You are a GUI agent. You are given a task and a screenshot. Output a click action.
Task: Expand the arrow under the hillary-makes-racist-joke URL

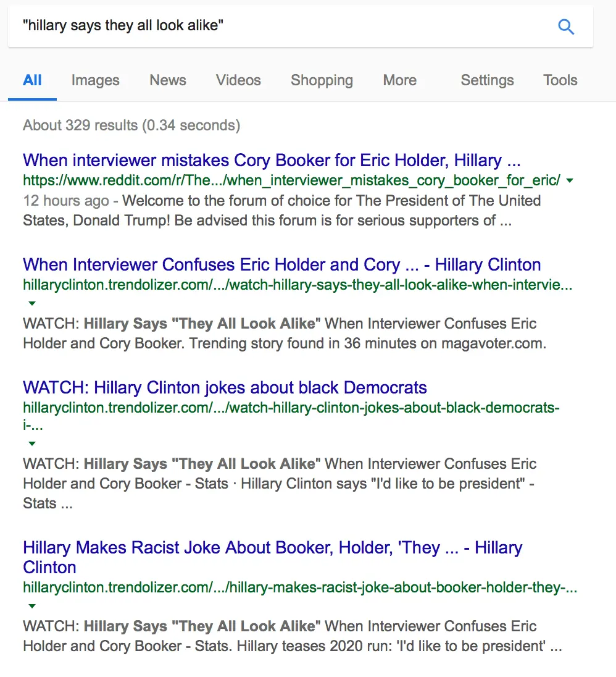tap(32, 606)
